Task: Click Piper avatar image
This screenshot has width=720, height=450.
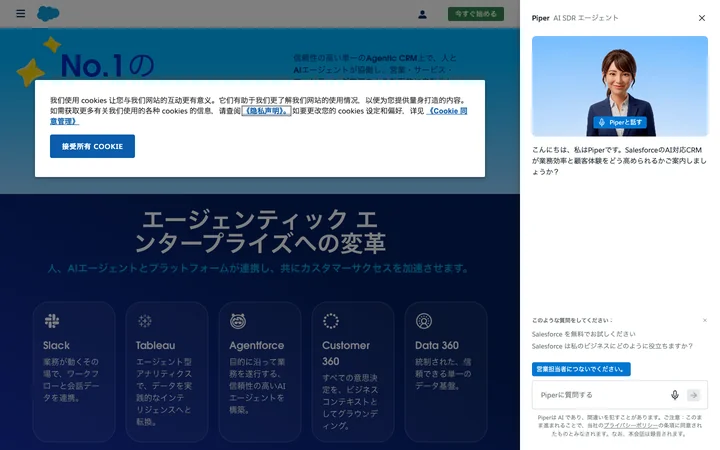Action: point(619,86)
